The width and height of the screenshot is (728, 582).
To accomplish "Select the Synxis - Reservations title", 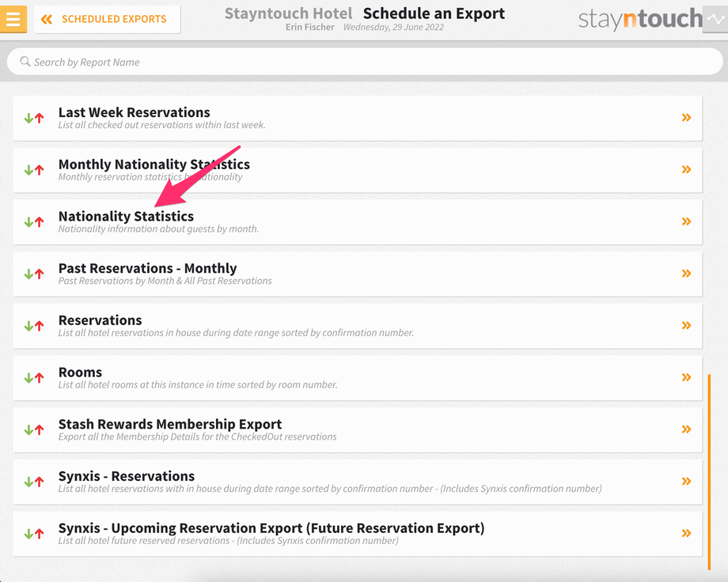I will 127,476.
